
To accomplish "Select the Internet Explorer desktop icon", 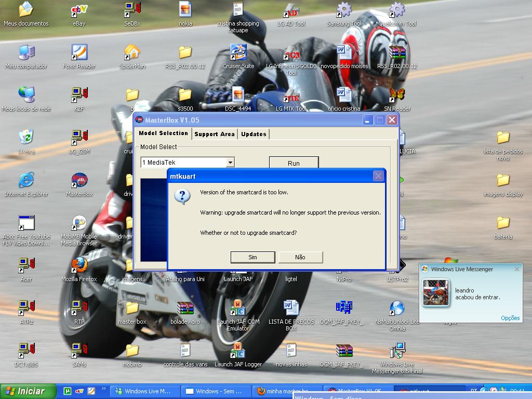I will coord(26,184).
